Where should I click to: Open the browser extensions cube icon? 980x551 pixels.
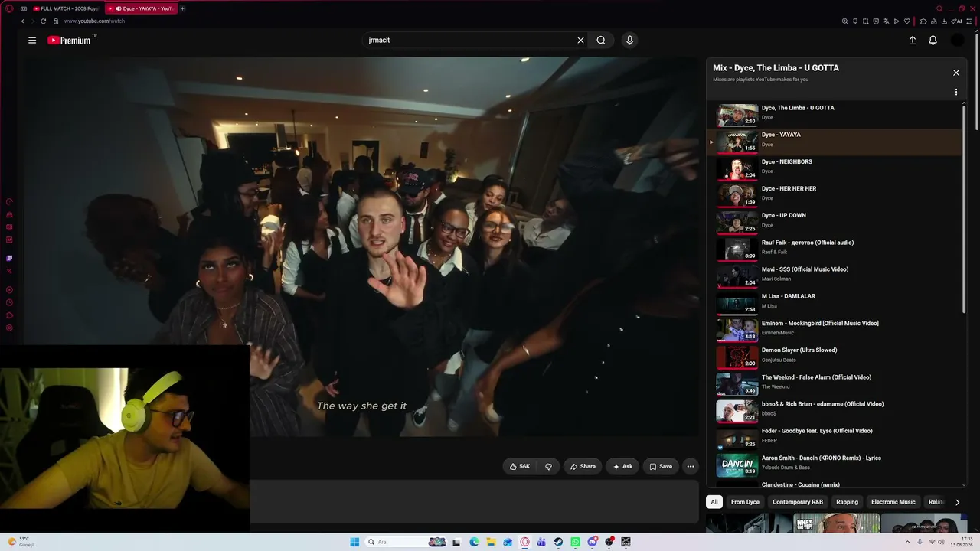click(923, 21)
